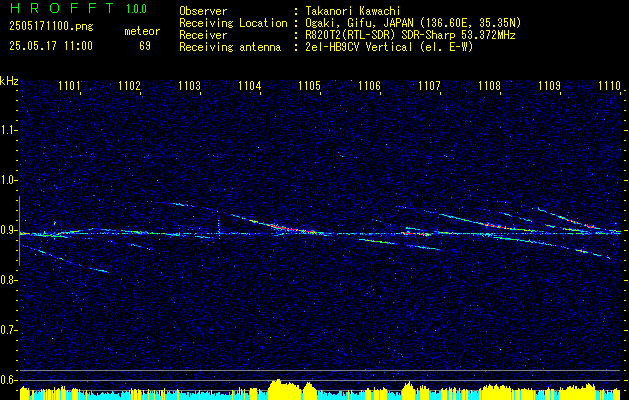Click the 1105 time axis marker
The height and width of the screenshot is (400, 629).
(x=310, y=85)
